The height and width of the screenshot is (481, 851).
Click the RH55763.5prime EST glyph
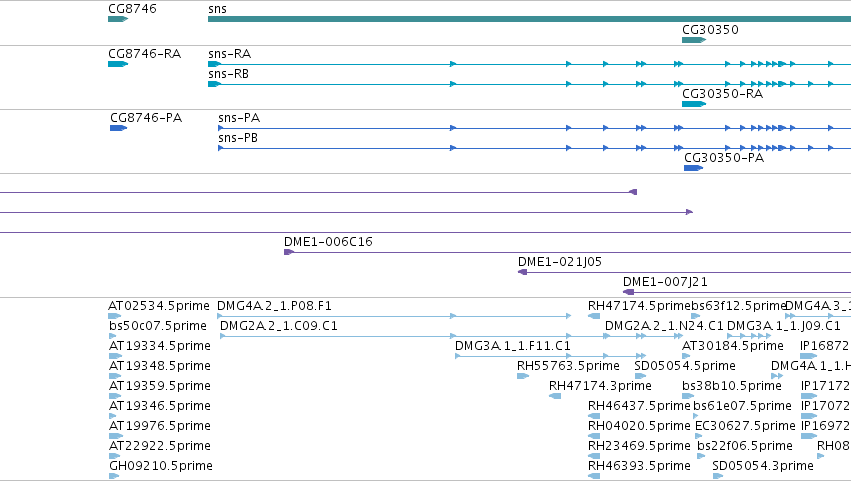click(523, 376)
